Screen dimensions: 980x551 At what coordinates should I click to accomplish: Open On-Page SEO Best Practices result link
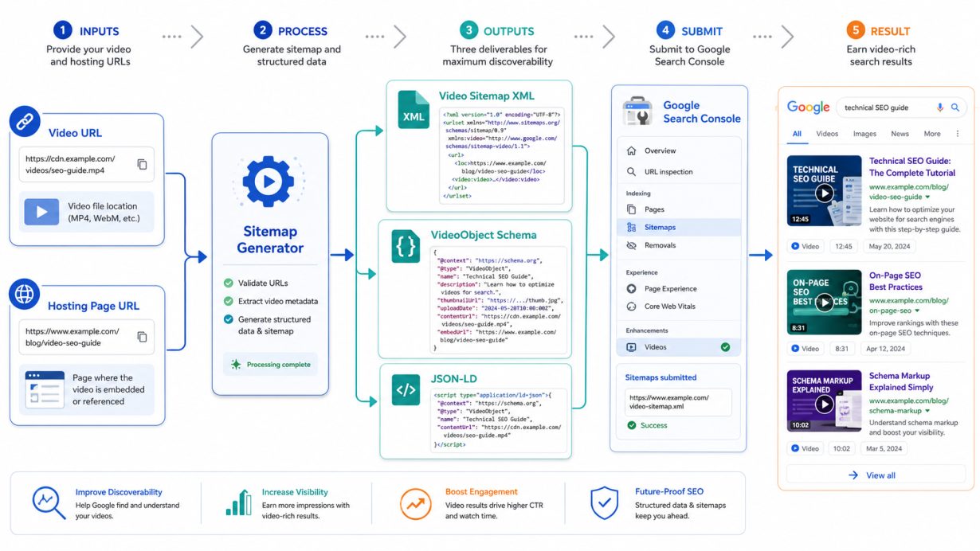pos(896,281)
